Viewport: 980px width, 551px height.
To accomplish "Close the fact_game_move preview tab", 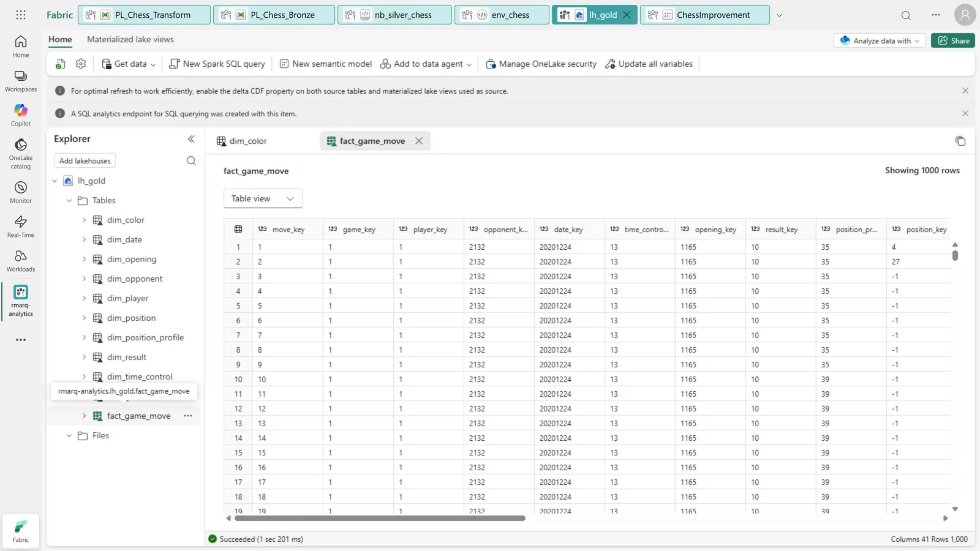I will pos(419,141).
